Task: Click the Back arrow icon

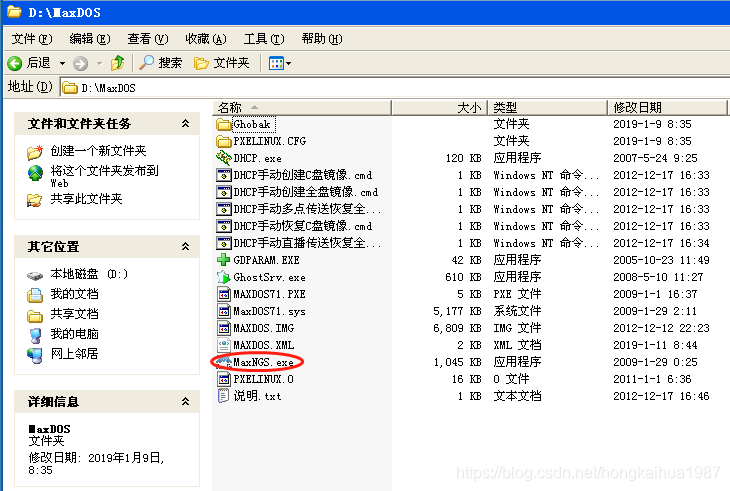Action: tap(14, 63)
